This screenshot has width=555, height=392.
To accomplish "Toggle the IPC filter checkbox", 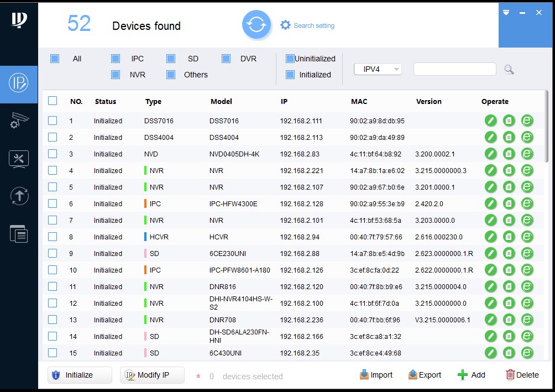I will point(116,59).
